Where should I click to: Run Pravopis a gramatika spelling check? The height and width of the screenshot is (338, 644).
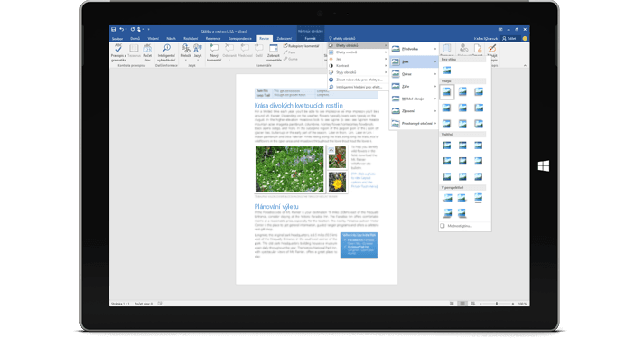click(118, 53)
